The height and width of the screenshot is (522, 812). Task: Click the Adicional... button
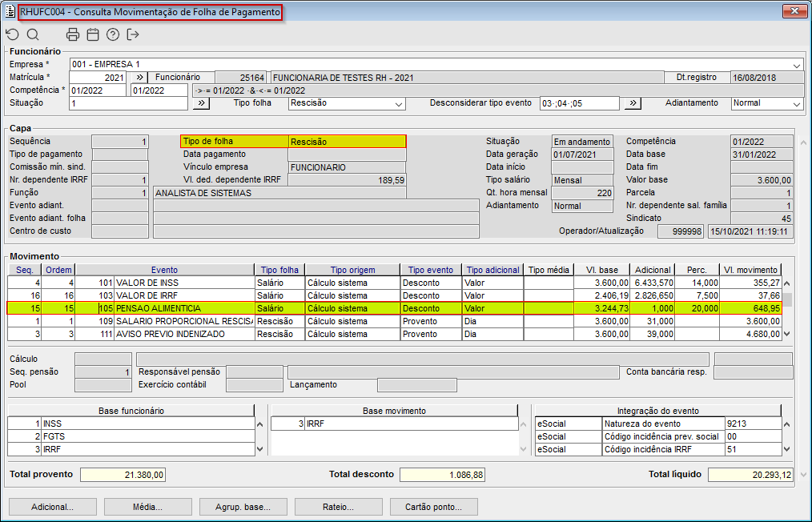click(52, 507)
